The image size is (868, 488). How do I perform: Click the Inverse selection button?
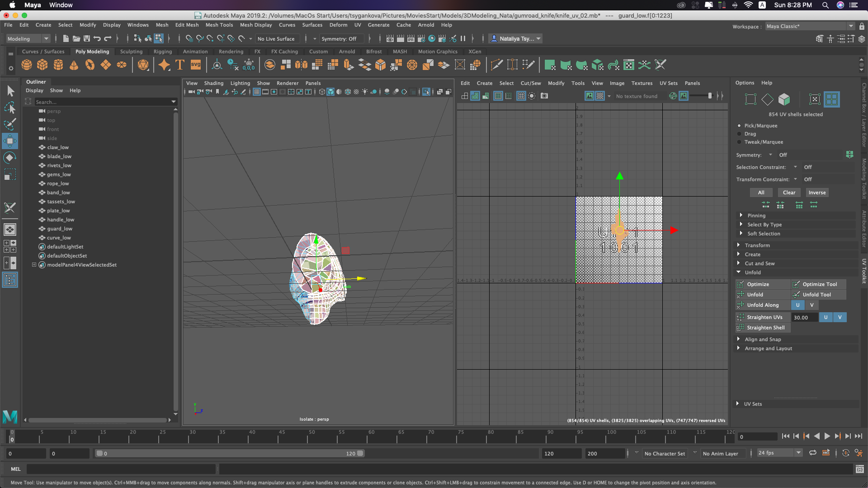coord(816,192)
